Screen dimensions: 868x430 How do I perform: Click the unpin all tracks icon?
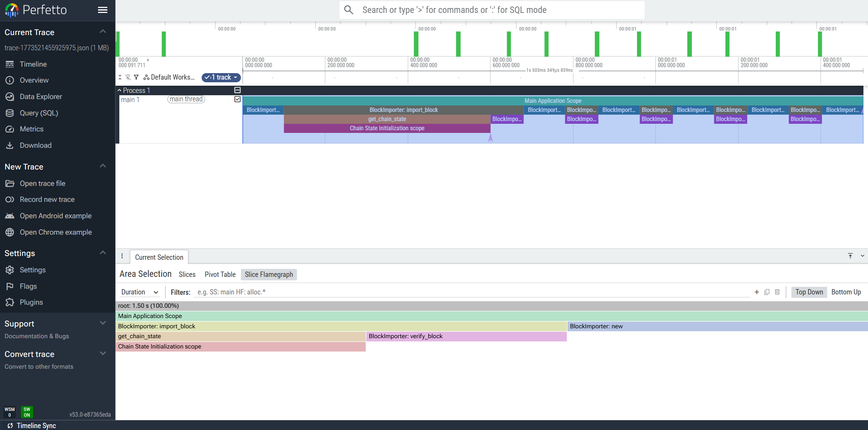(x=128, y=77)
